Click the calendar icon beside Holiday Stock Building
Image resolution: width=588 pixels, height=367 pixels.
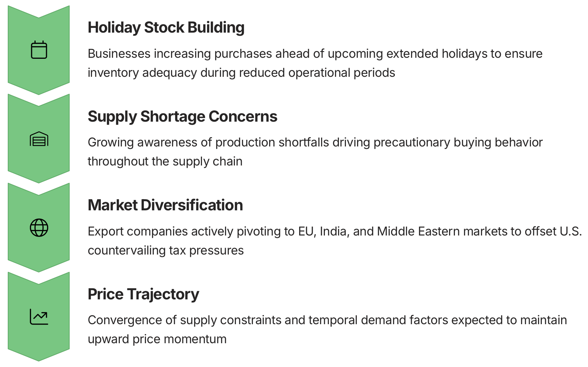pos(39,50)
